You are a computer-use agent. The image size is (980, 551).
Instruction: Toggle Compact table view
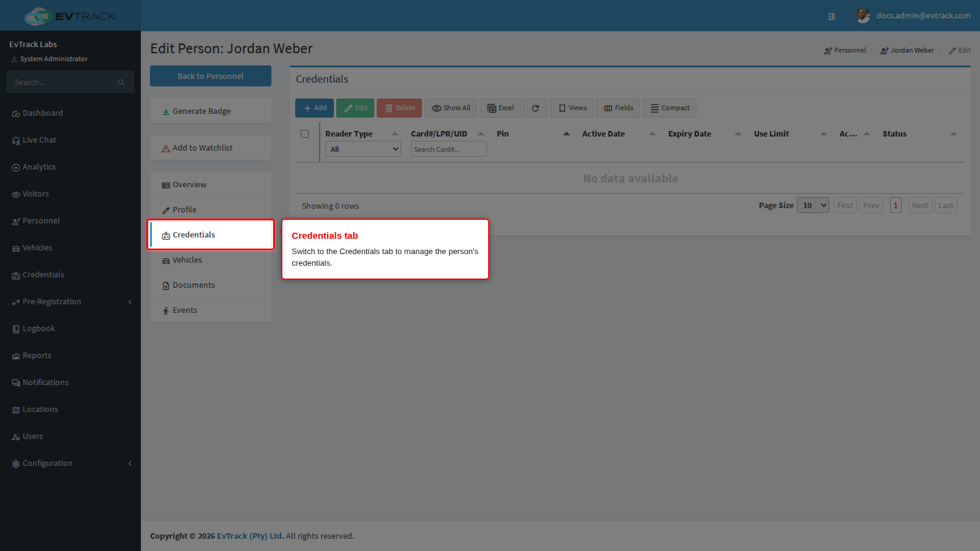point(669,108)
